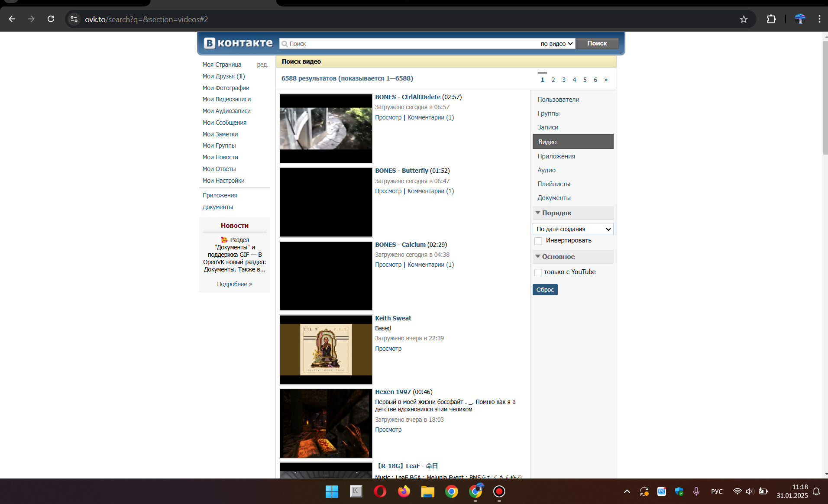
Task: Go back using browser back arrow
Action: click(x=12, y=19)
